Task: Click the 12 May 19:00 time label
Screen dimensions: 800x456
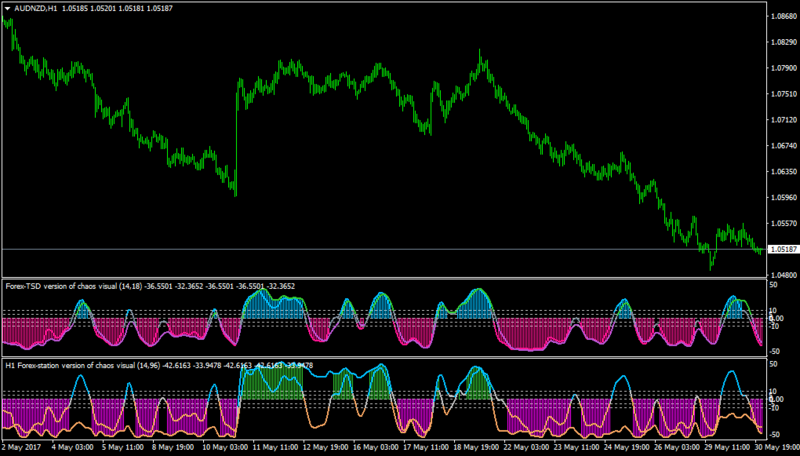Action: click(325, 446)
